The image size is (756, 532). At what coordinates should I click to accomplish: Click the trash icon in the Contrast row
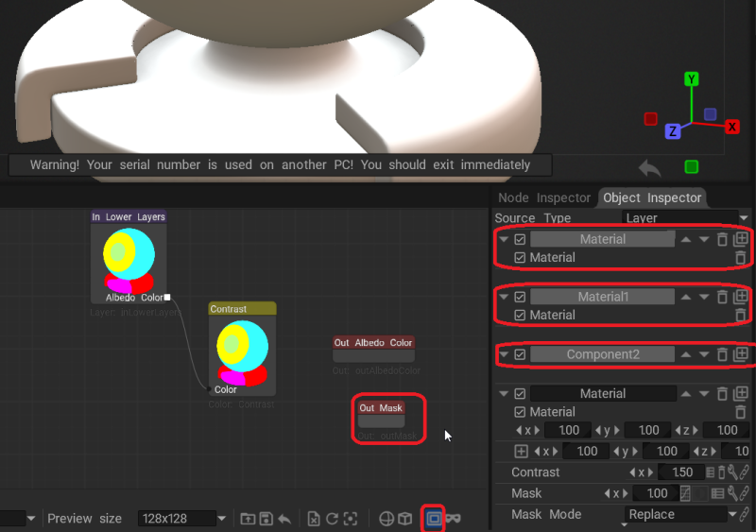tap(721, 472)
